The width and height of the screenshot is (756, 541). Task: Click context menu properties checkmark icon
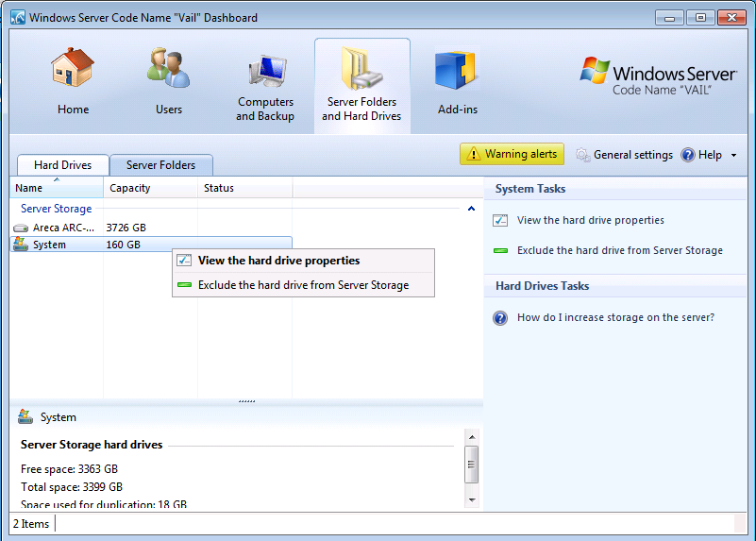pos(184,261)
